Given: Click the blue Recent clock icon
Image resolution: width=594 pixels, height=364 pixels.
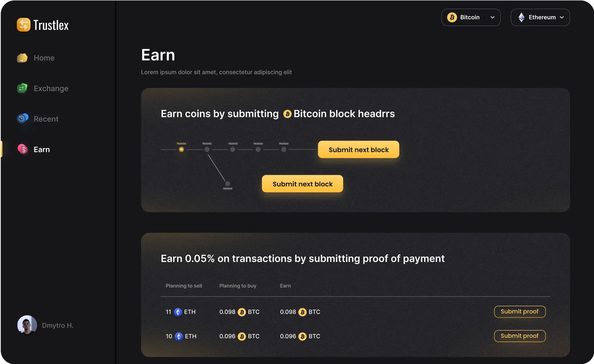Looking at the screenshot, I should 22,118.
